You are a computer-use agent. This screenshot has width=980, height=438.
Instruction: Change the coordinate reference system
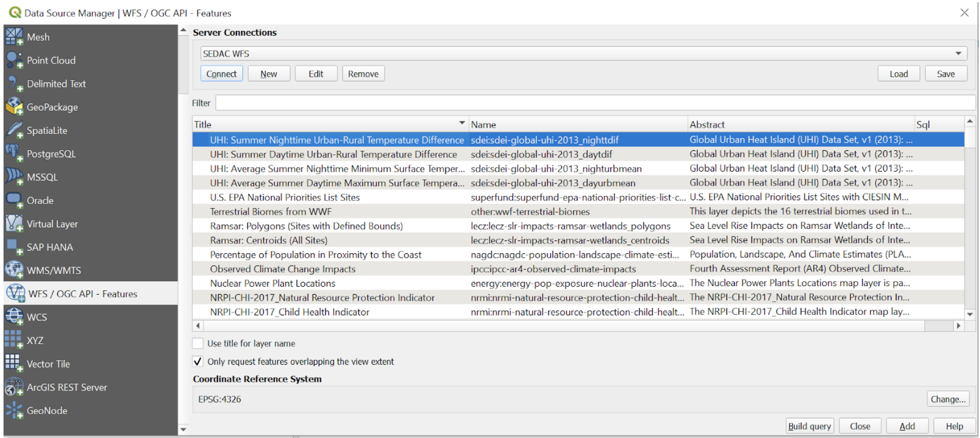pyautogui.click(x=948, y=399)
